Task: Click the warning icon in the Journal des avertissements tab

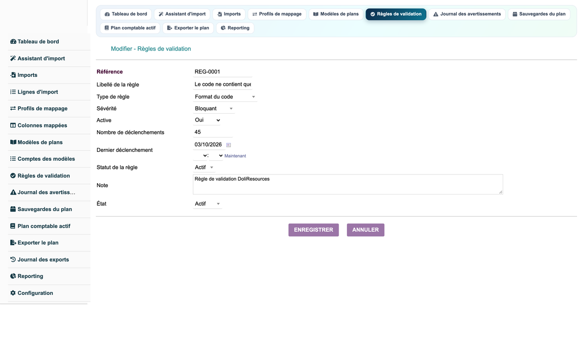Action: (x=436, y=14)
